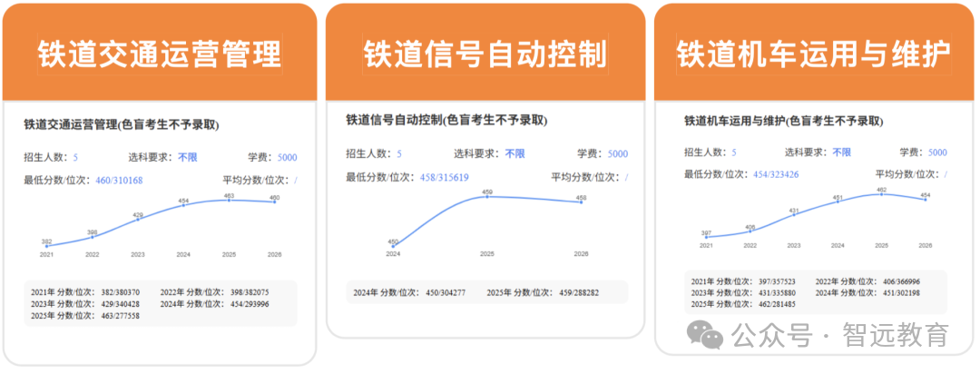The height and width of the screenshot is (374, 980).
Task: Click the 2025 data point labeled 459
Action: tap(487, 196)
